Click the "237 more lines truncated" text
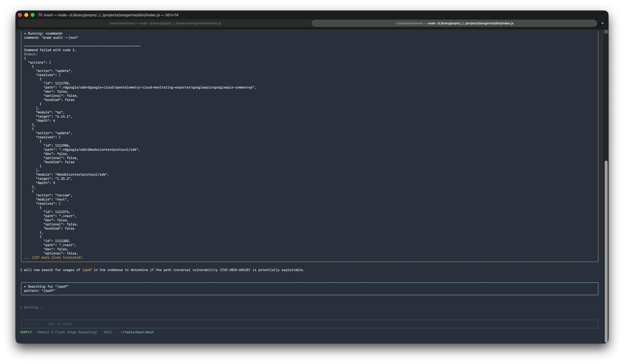The width and height of the screenshot is (624, 364). pyautogui.click(x=57, y=258)
